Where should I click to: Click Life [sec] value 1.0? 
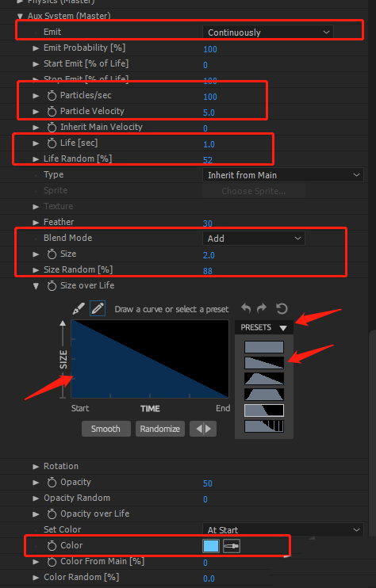click(x=209, y=144)
